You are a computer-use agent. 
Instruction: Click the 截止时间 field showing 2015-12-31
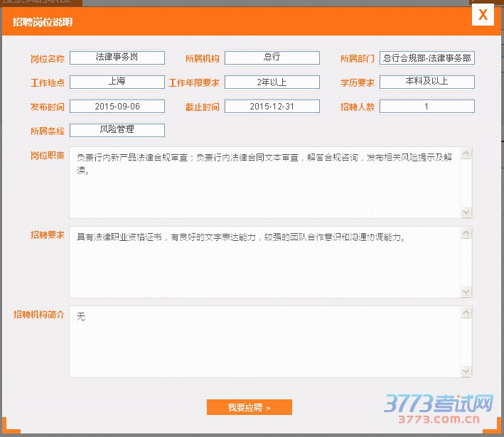click(x=272, y=107)
